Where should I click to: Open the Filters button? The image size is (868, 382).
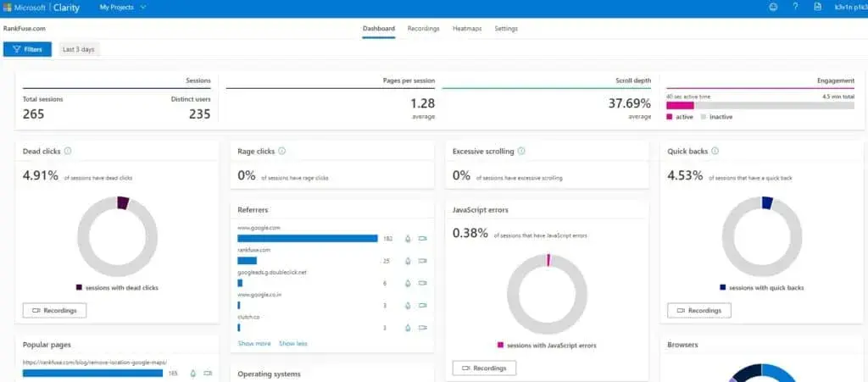[28, 49]
